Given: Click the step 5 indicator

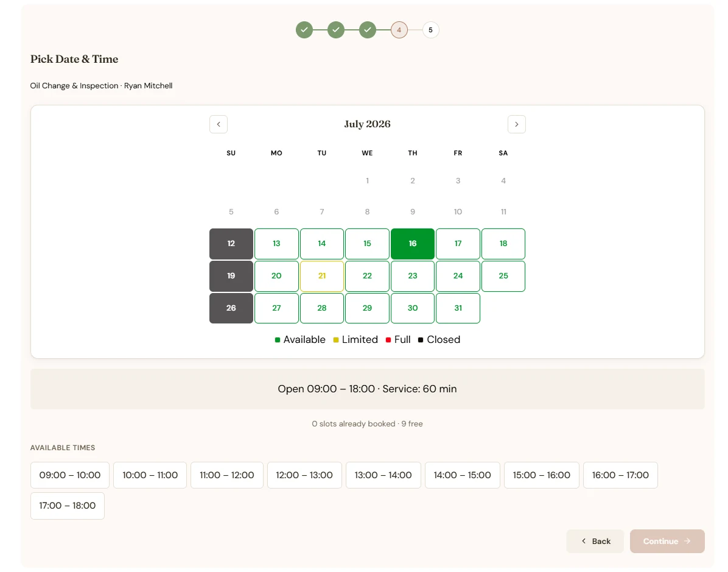Looking at the screenshot, I should coord(430,30).
